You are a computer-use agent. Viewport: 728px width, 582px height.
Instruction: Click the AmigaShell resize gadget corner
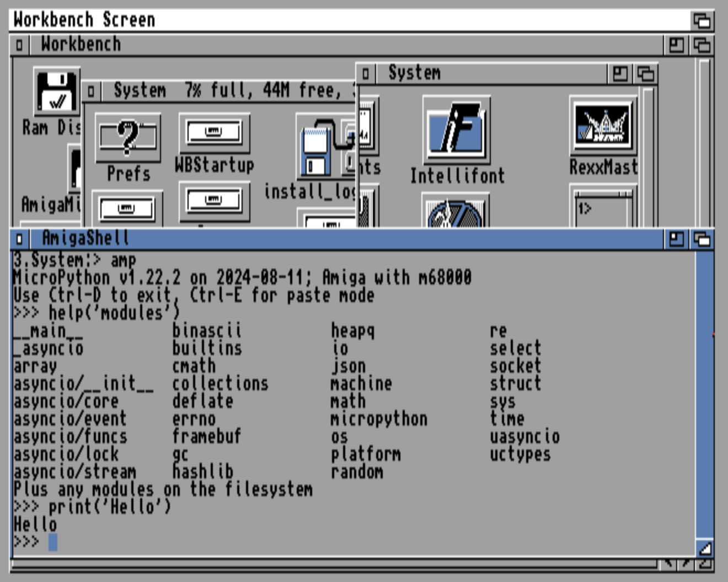(x=705, y=548)
